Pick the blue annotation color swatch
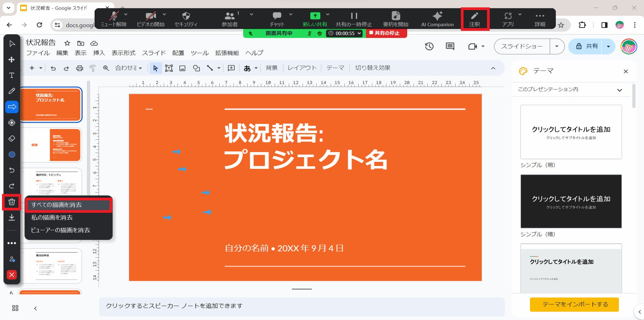Viewport: 644px width, 320px height. point(12,154)
